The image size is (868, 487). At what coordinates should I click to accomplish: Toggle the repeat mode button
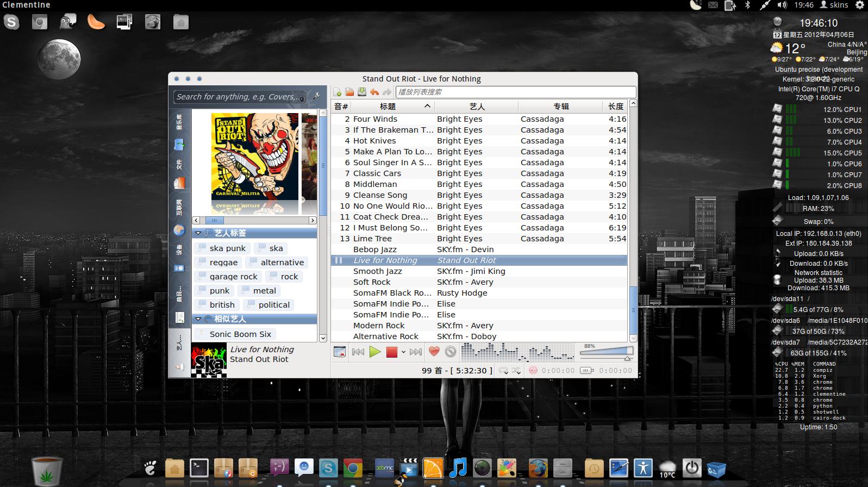(x=503, y=370)
